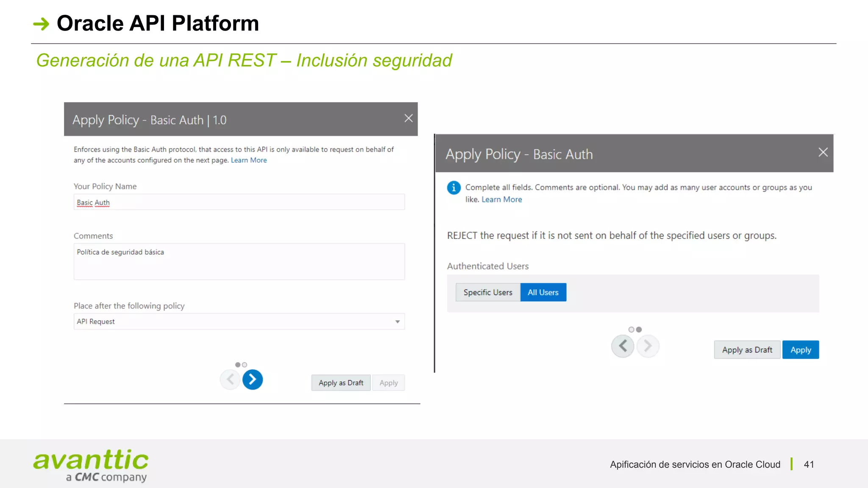The height and width of the screenshot is (488, 868).
Task: Click the slide page number 41
Action: point(809,464)
